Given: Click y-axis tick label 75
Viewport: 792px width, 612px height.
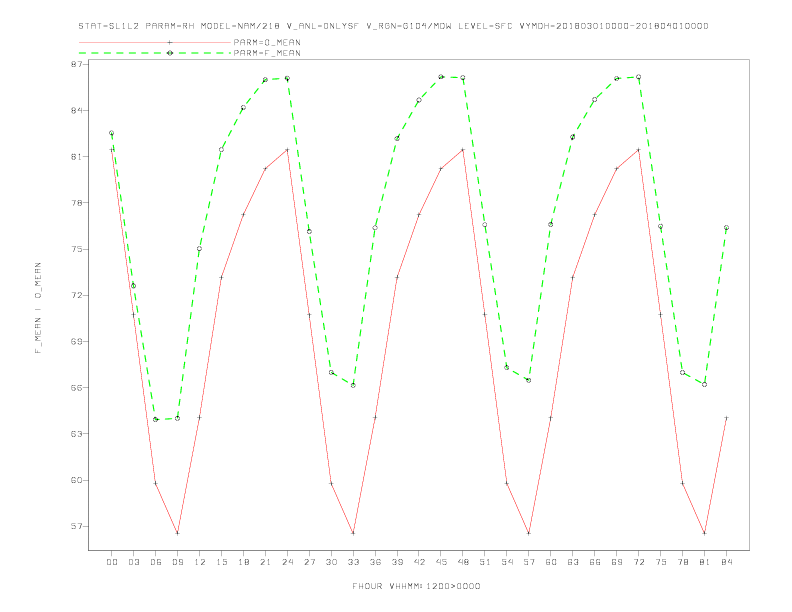Looking at the screenshot, I should [78, 249].
